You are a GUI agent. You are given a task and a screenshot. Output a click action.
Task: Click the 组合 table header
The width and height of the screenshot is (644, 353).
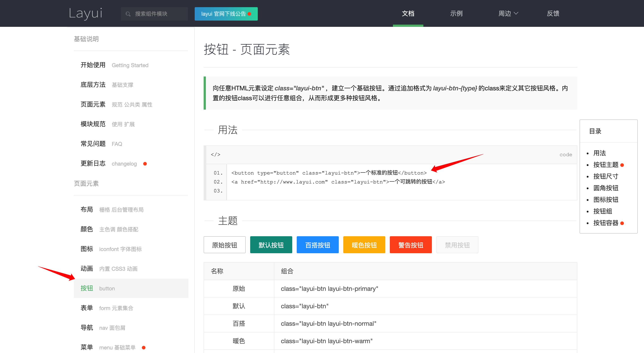tap(426, 271)
